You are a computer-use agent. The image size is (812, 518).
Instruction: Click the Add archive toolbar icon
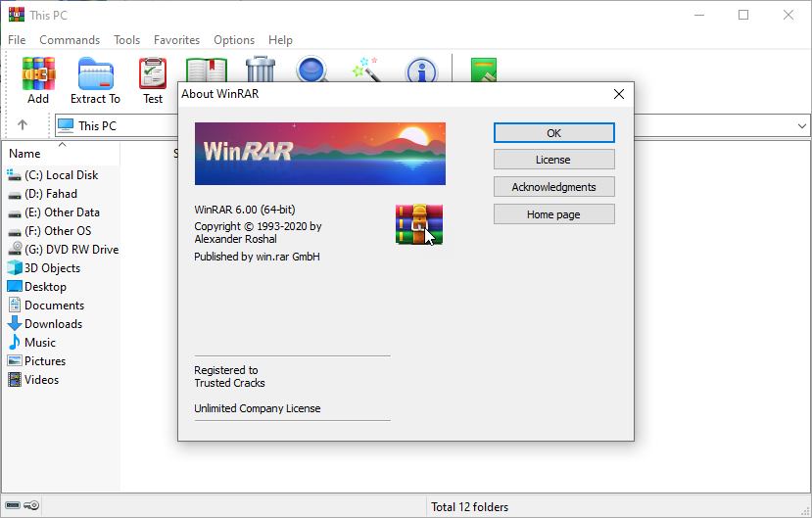tap(38, 74)
